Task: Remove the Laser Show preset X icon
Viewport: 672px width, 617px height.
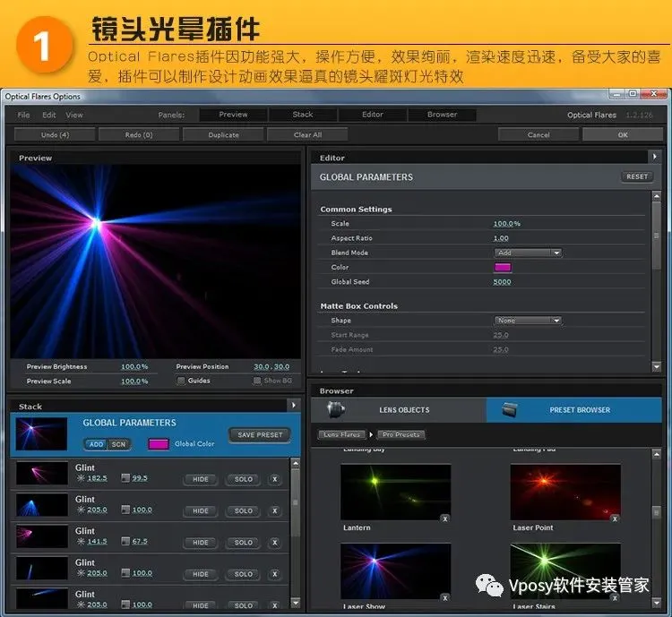Action: coord(444,597)
